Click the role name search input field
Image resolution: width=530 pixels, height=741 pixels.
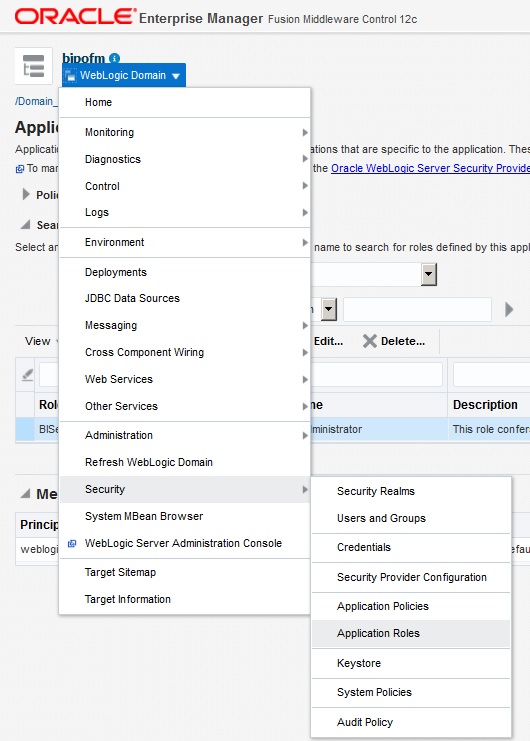click(417, 310)
